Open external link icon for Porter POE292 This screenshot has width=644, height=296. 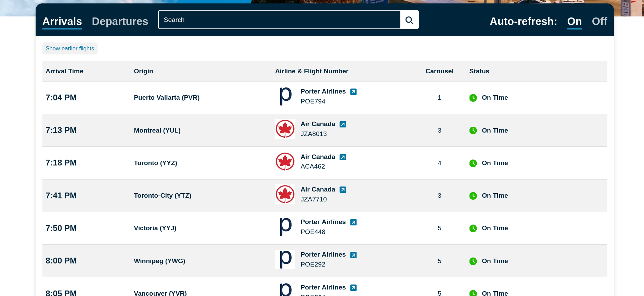pos(353,255)
